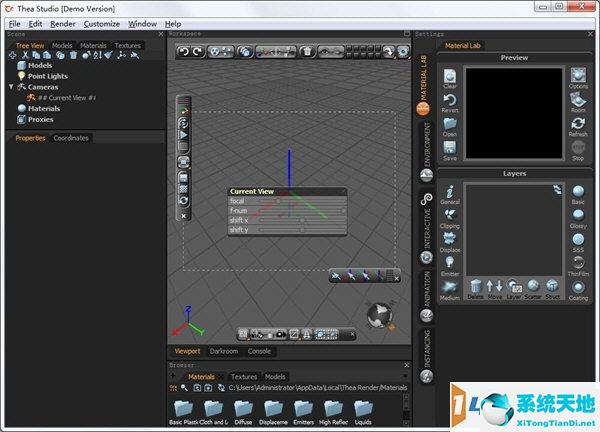Open the Render menu
This screenshot has height=432, width=600.
(63, 24)
